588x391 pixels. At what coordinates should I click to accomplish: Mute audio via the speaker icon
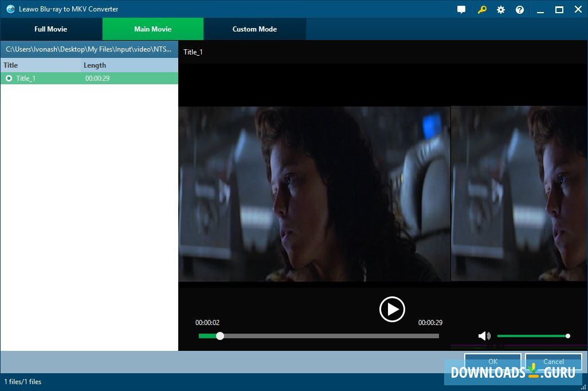[484, 335]
